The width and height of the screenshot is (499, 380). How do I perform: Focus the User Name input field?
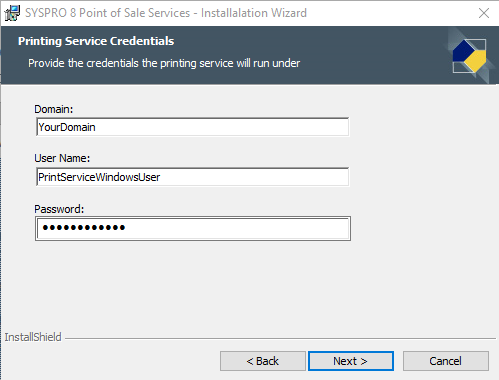(193, 177)
